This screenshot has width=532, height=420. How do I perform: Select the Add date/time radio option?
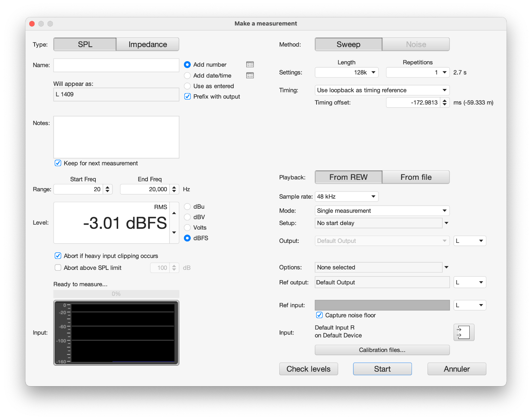click(x=187, y=75)
